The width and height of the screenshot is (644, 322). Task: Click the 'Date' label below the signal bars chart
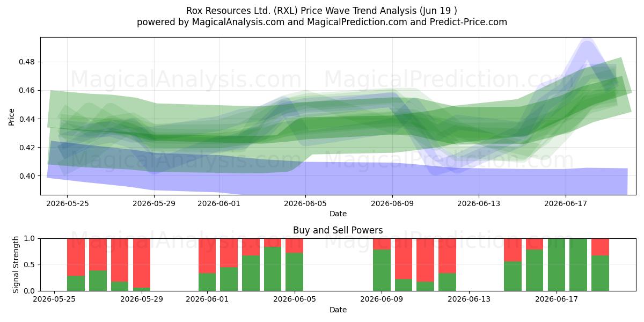338,310
